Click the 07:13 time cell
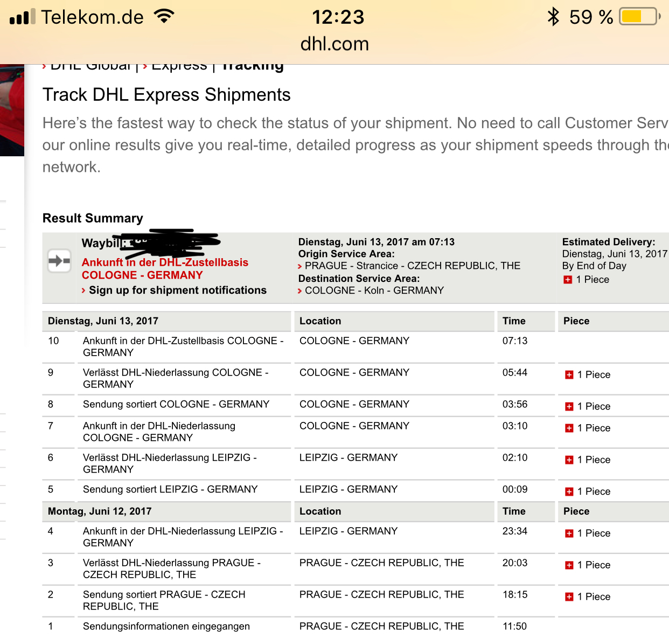669x644 pixels. coord(515,341)
